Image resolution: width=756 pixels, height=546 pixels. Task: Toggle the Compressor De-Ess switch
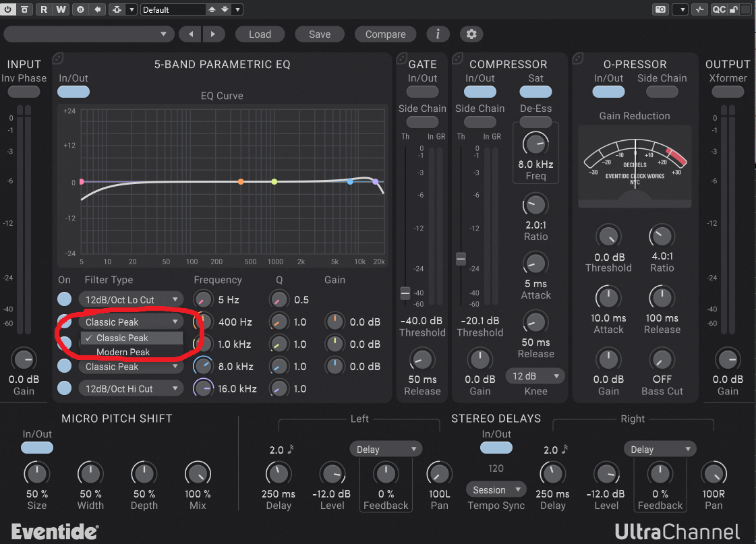pos(535,122)
